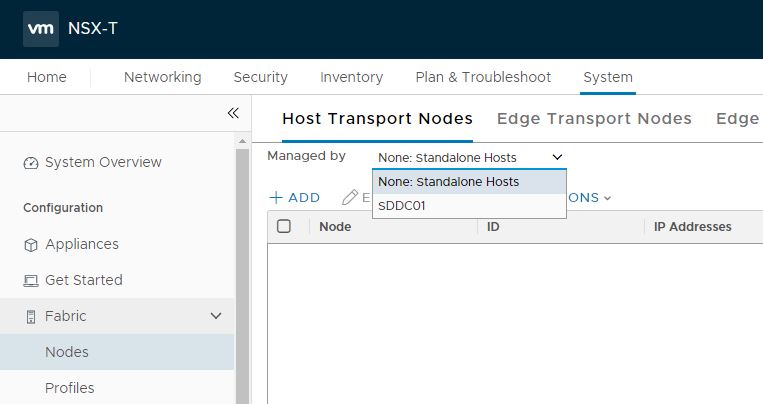
Task: Select None: Standalone Hosts option
Action: pyautogui.click(x=448, y=182)
